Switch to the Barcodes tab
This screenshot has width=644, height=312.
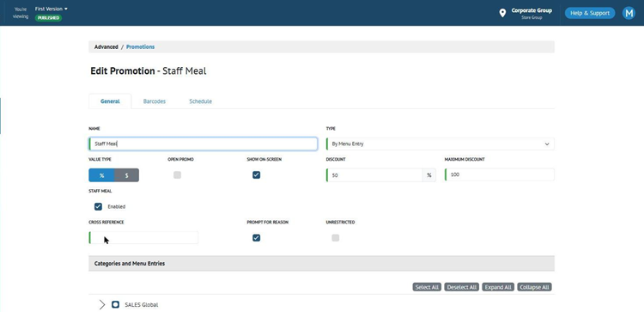[x=155, y=101]
